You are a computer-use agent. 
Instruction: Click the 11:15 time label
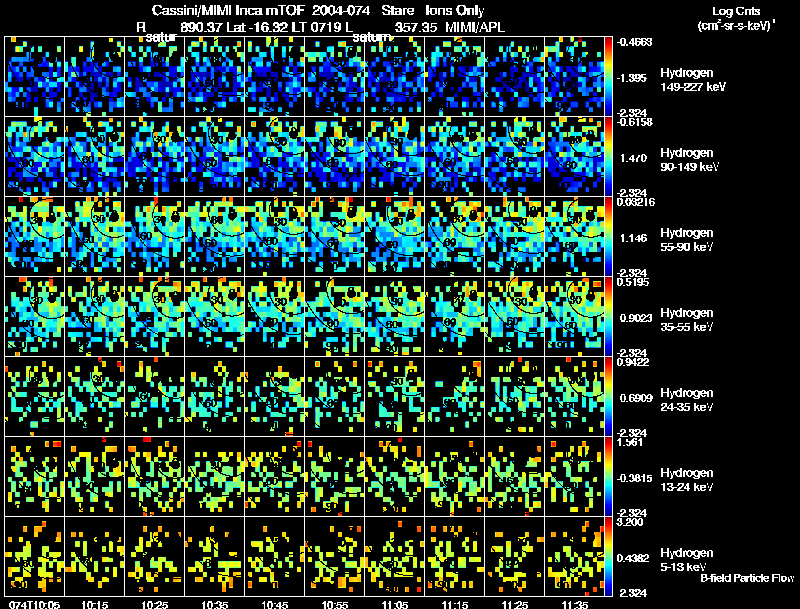pyautogui.click(x=455, y=605)
